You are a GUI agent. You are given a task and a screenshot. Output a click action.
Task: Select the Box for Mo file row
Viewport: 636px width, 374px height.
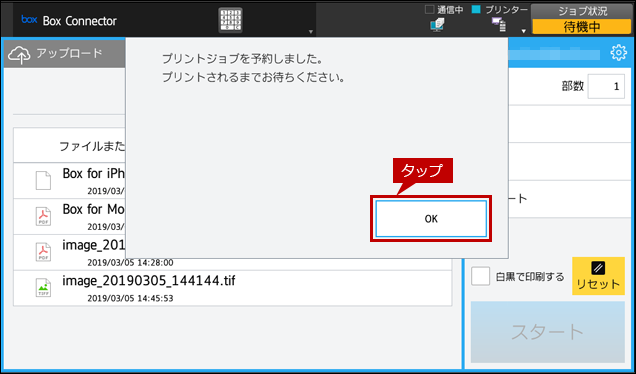click(70, 216)
